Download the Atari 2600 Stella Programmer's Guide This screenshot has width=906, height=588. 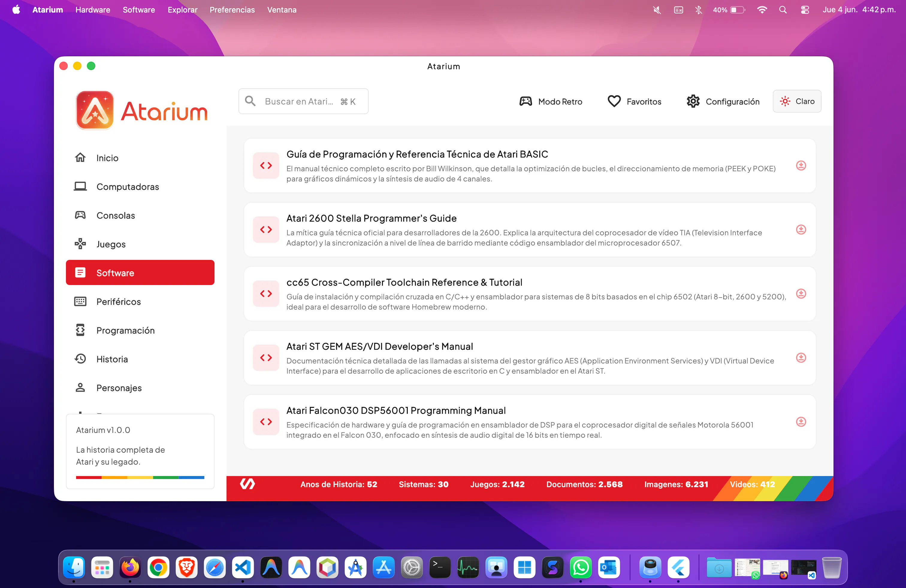pos(801,229)
